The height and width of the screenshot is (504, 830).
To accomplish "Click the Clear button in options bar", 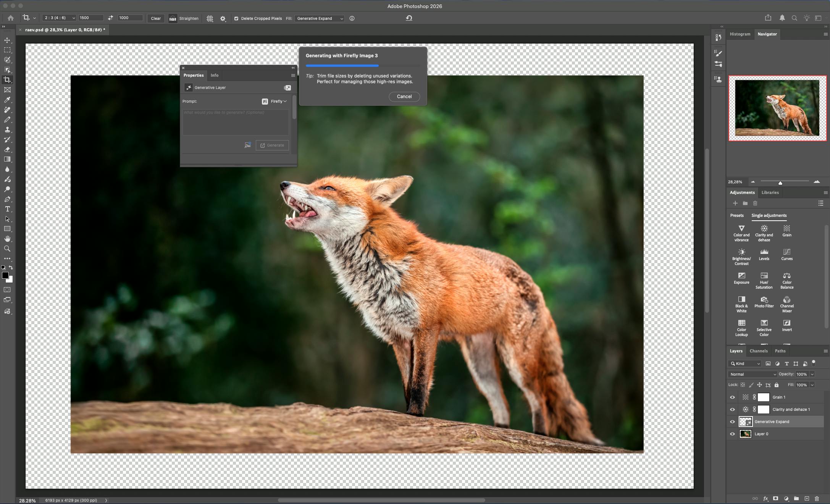I will [156, 18].
